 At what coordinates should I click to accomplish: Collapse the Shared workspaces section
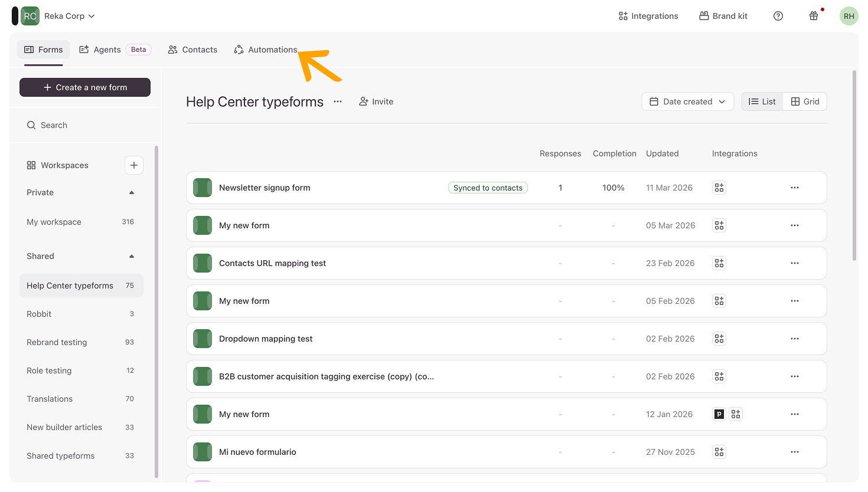pos(132,256)
